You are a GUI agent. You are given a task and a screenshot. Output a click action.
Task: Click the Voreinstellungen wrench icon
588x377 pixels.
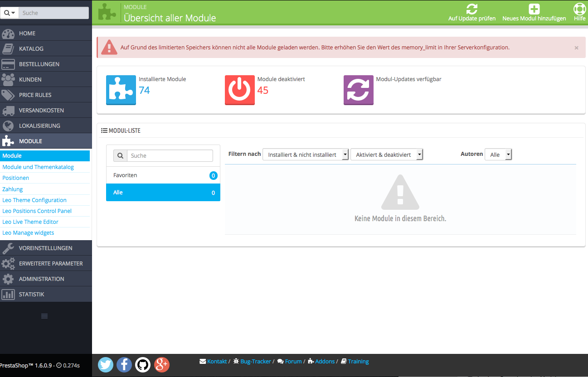pos(8,248)
